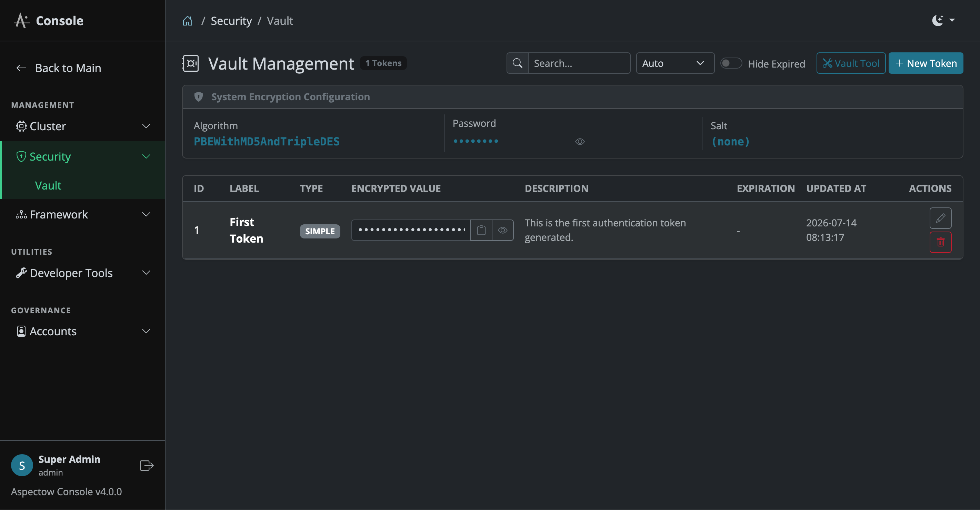The width and height of the screenshot is (980, 510).
Task: Click the LABEL column header
Action: [x=244, y=188]
